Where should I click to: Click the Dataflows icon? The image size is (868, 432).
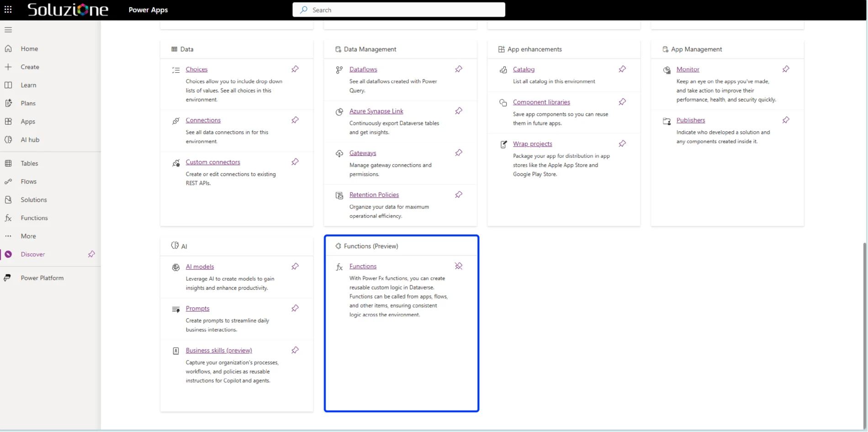339,70
